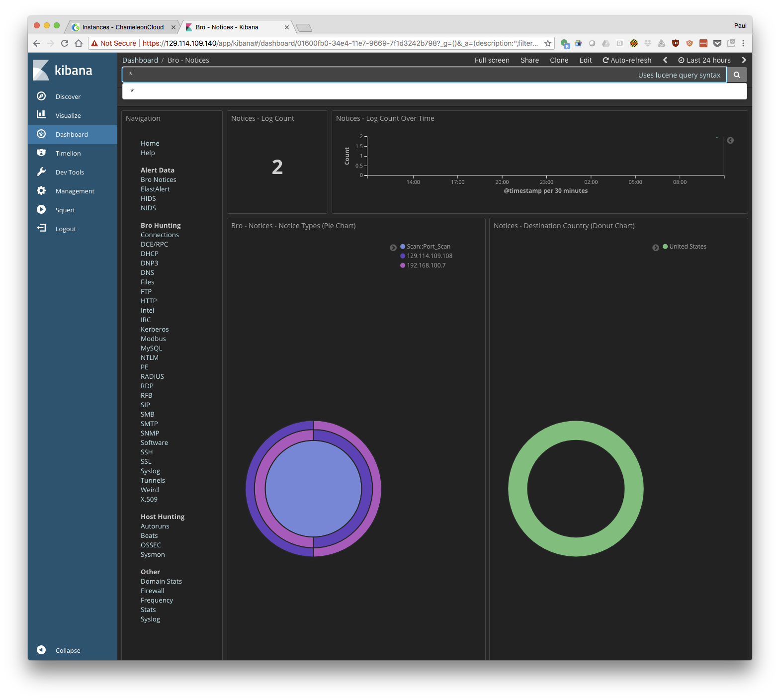Open the browser home page button
Screen dimensions: 780x700
(79, 43)
